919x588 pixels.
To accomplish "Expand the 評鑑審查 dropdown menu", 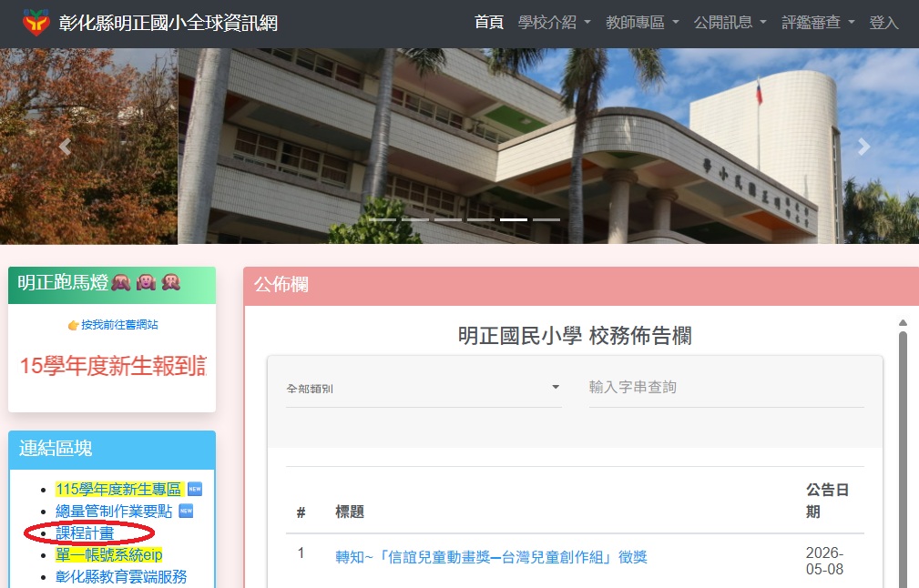I will coord(818,22).
